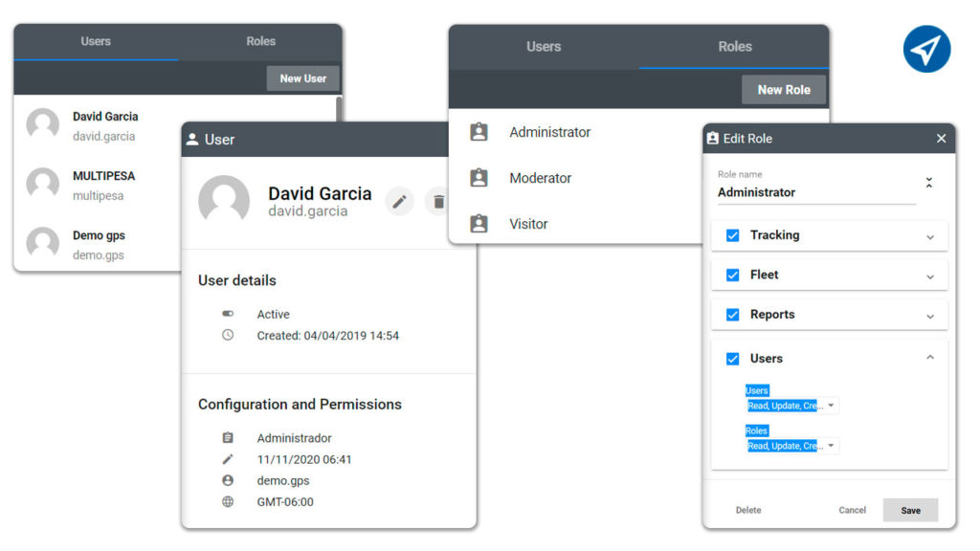The image size is (980, 551).
Task: Collapse the Users section chevron
Action: pyautogui.click(x=930, y=358)
